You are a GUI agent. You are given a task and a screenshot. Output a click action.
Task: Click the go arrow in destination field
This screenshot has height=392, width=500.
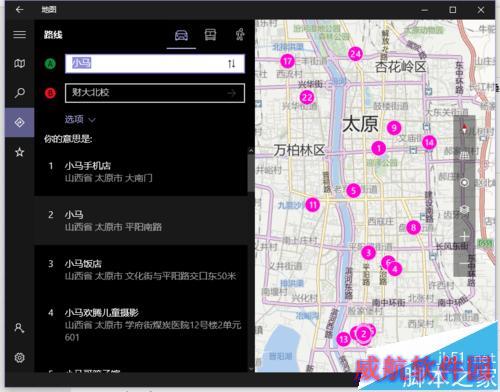232,93
